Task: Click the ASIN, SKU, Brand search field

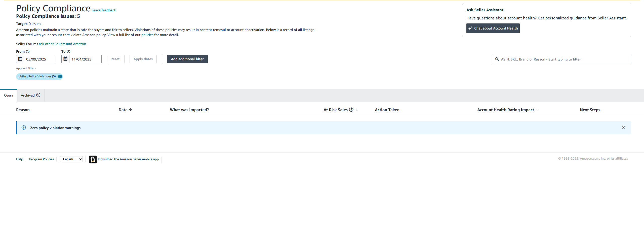Action: click(562, 59)
